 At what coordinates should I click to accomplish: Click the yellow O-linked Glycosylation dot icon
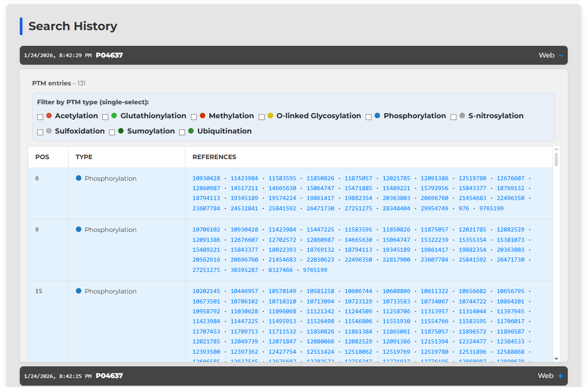[x=270, y=116]
